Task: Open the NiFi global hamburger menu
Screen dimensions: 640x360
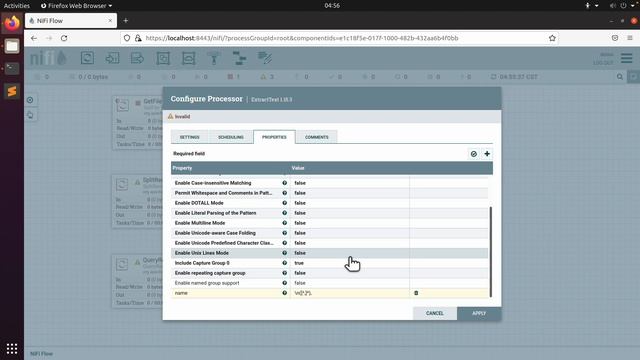Action: [x=627, y=58]
